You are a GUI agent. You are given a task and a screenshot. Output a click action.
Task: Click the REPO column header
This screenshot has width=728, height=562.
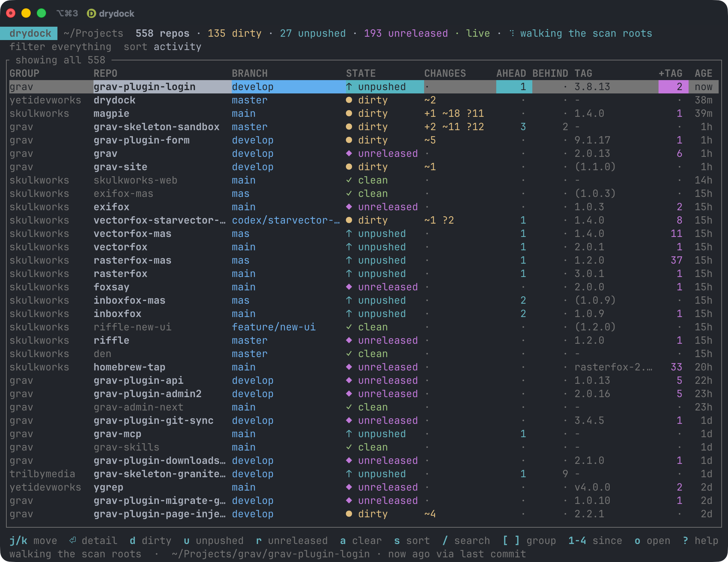click(106, 73)
